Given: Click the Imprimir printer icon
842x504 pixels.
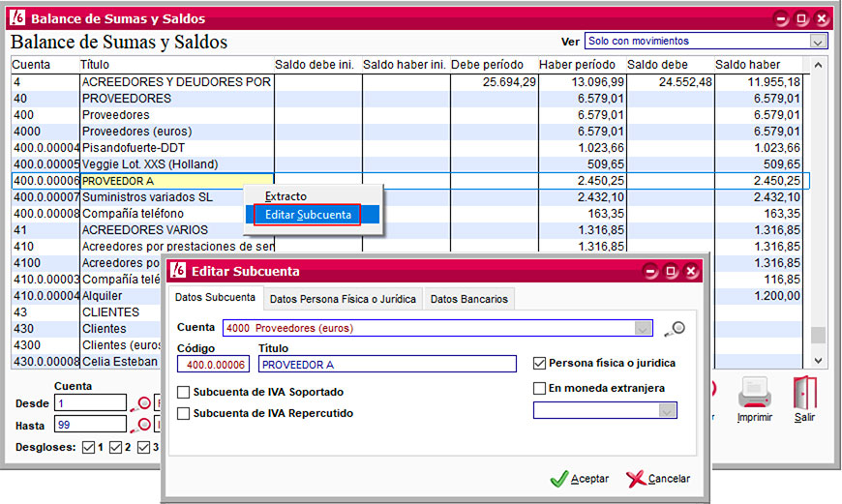Looking at the screenshot, I should tap(754, 393).
